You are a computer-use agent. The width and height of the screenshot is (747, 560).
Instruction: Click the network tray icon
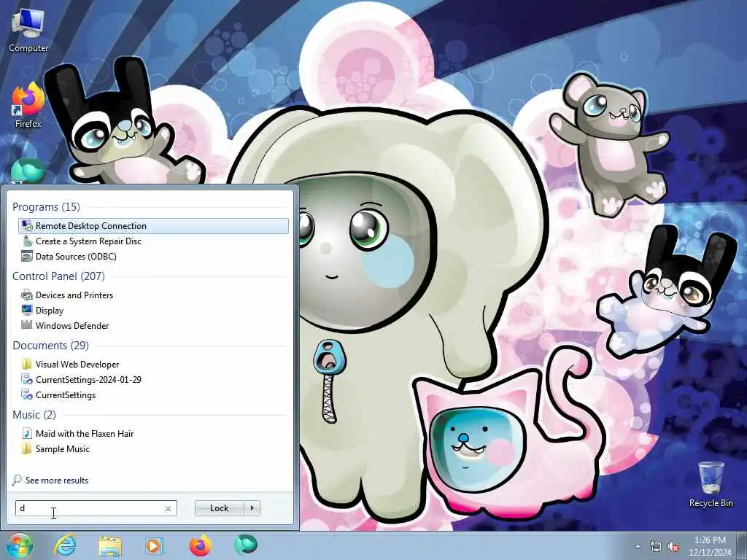(656, 547)
